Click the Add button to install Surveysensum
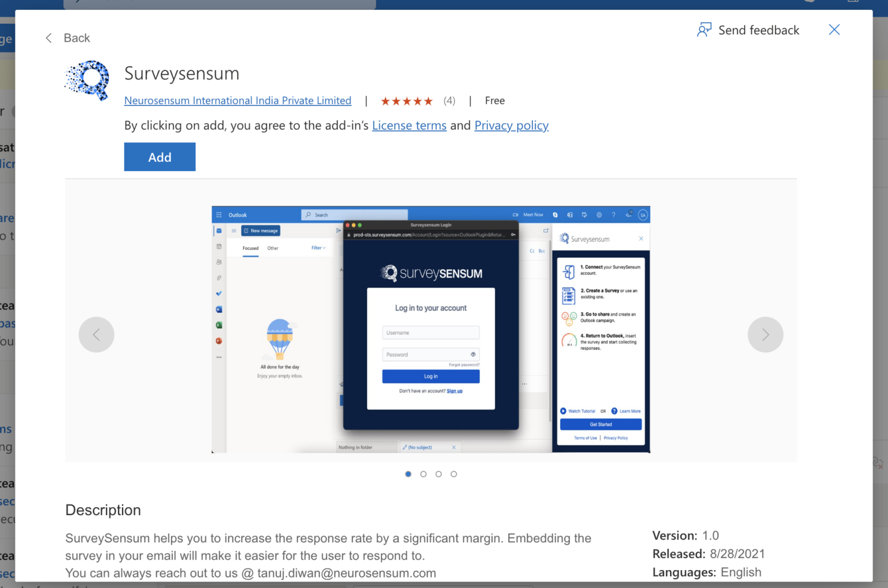The width and height of the screenshot is (888, 588). pos(160,157)
